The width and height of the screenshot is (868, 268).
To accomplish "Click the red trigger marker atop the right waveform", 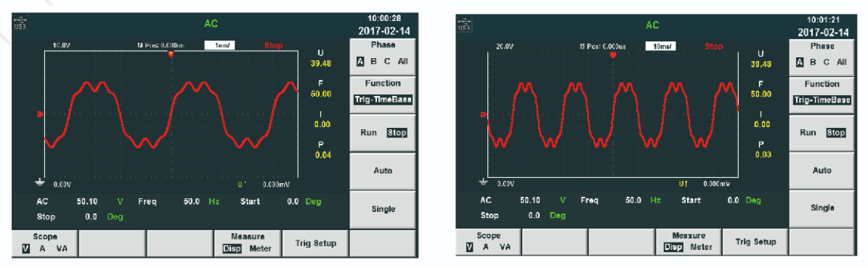I will (x=613, y=54).
